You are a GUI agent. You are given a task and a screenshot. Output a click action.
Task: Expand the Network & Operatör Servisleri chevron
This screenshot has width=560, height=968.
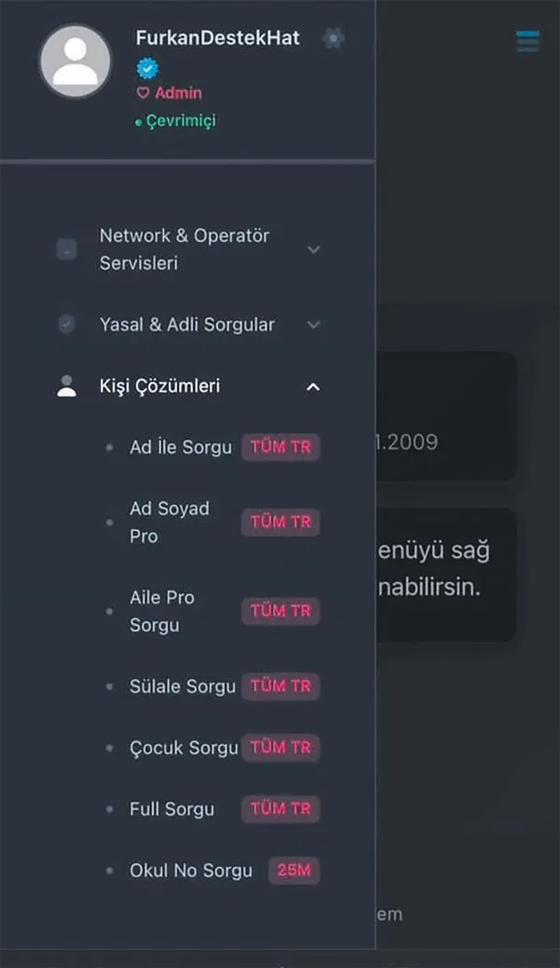(314, 250)
